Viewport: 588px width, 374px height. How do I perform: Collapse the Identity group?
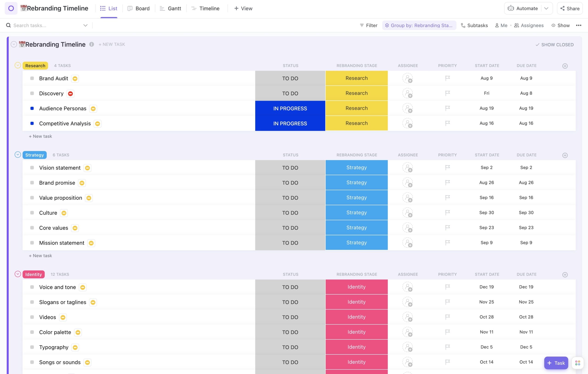(x=18, y=274)
